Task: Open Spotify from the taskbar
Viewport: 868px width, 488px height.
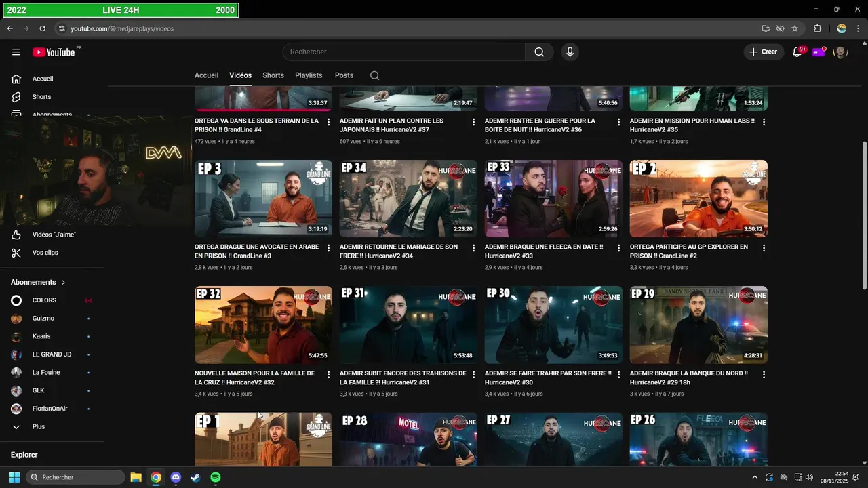Action: click(215, 477)
